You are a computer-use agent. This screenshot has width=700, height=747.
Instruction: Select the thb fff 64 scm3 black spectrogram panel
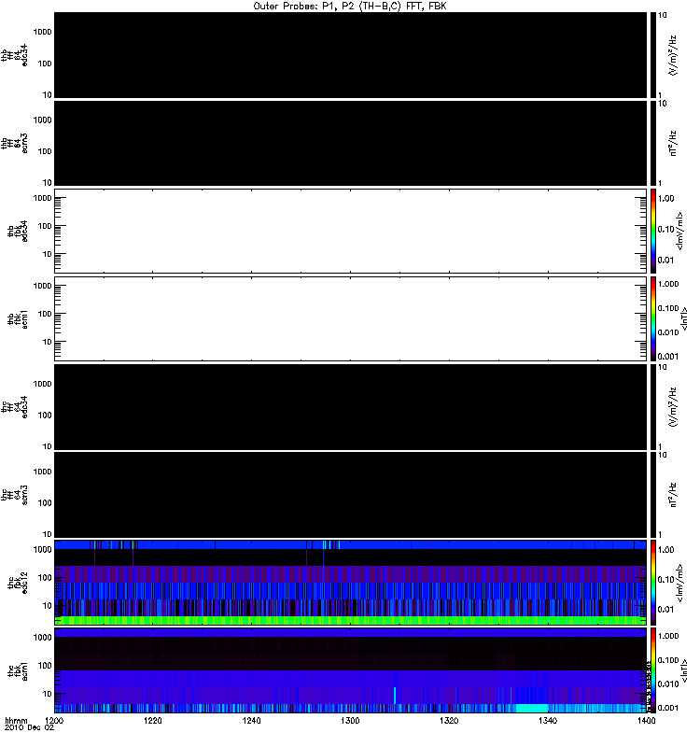(x=350, y=143)
